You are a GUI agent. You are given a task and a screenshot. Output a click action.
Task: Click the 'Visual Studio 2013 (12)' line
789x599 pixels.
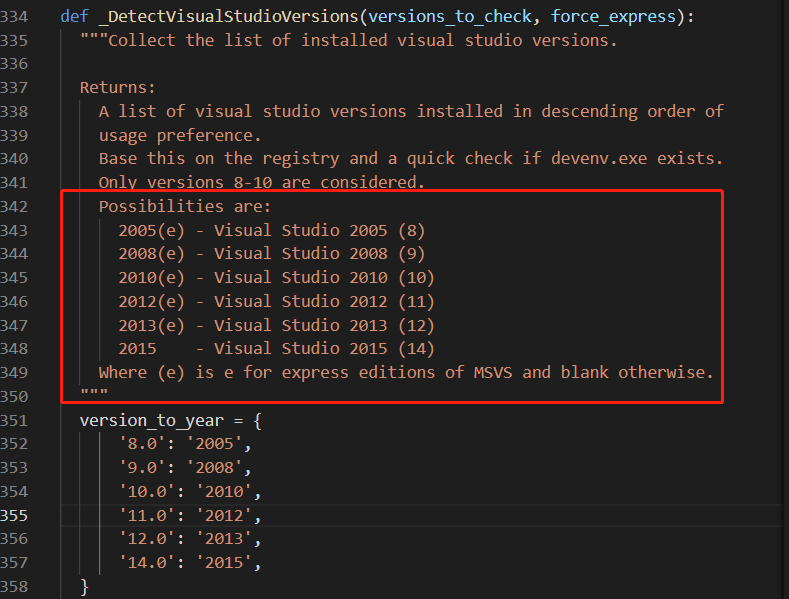[x=276, y=325]
